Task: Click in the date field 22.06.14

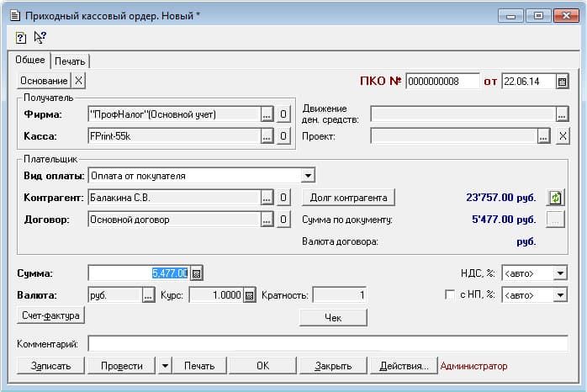Action: [x=528, y=82]
